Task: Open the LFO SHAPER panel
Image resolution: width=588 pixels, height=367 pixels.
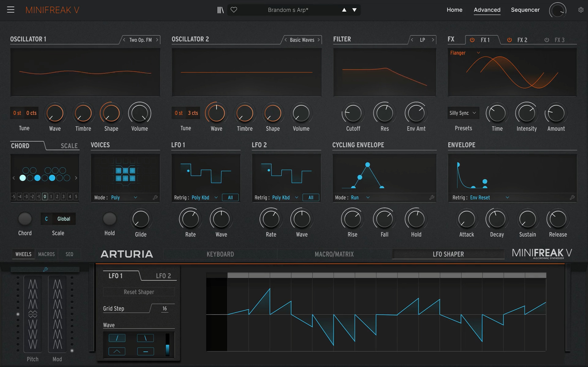Action: coord(448,254)
